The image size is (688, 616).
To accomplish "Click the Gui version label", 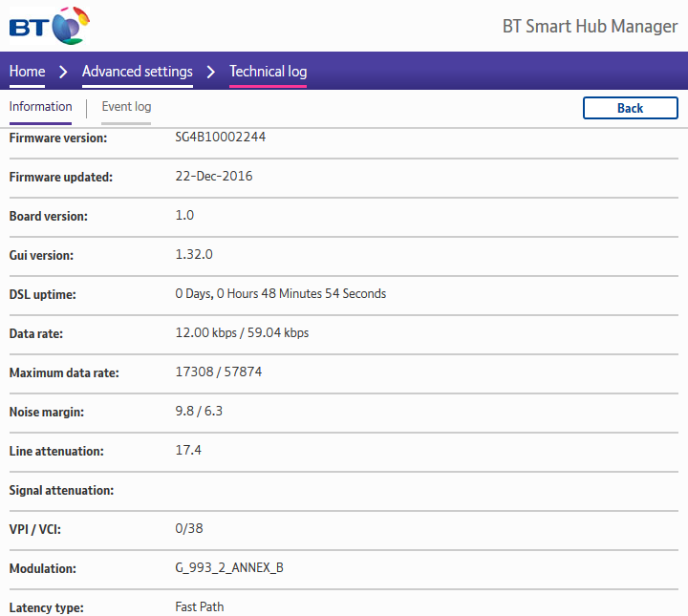I will point(41,255).
